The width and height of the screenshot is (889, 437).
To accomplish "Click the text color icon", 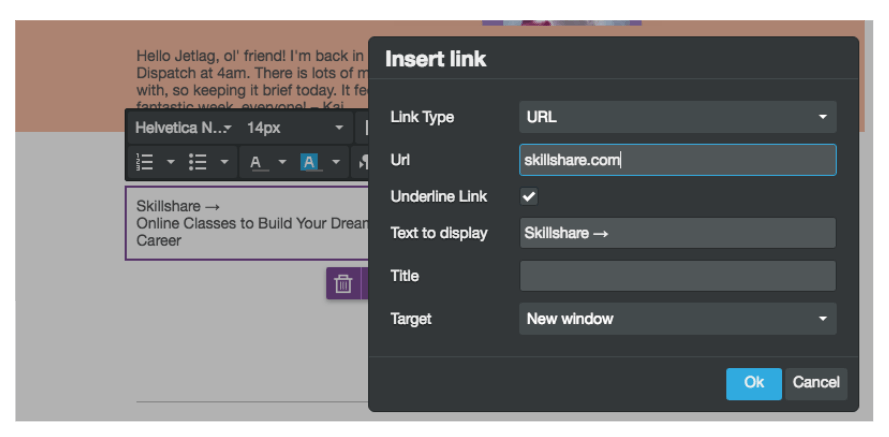I will pos(255,162).
